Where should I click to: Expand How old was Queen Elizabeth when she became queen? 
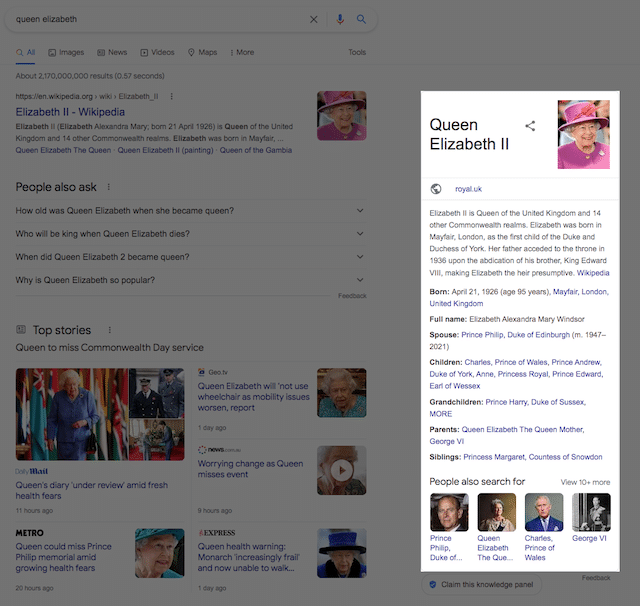coord(191,211)
